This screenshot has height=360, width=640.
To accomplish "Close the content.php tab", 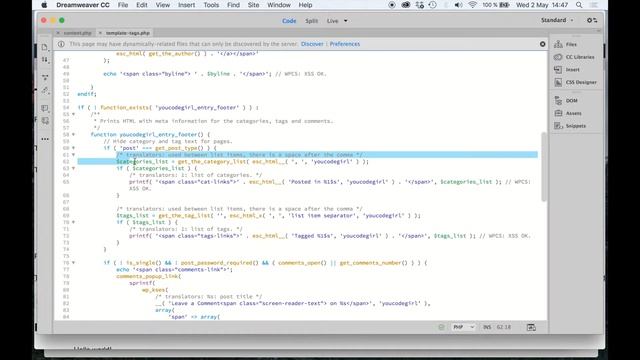I will (x=58, y=33).
